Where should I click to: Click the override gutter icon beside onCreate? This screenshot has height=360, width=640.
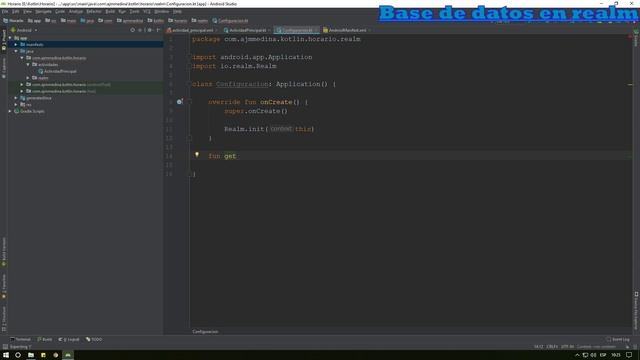coord(179,102)
